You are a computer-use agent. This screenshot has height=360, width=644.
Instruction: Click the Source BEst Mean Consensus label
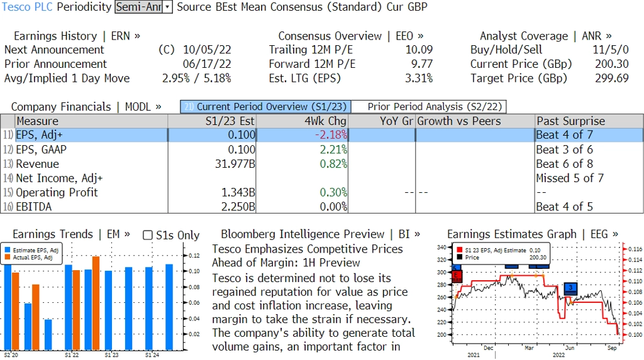pos(279,7)
